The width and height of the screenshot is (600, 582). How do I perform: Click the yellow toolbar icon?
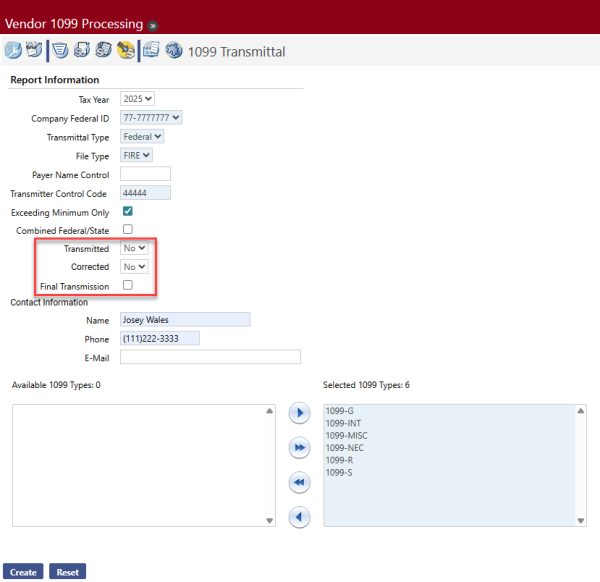pyautogui.click(x=125, y=51)
